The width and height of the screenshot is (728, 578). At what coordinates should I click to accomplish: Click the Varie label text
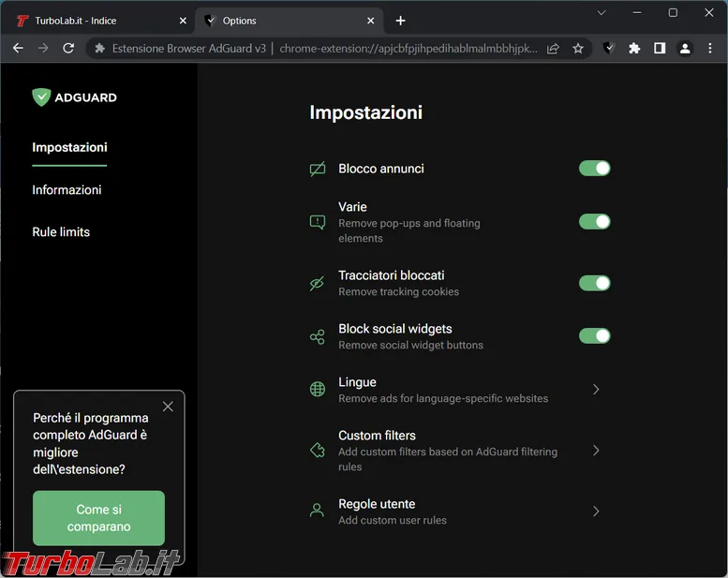tap(352, 207)
